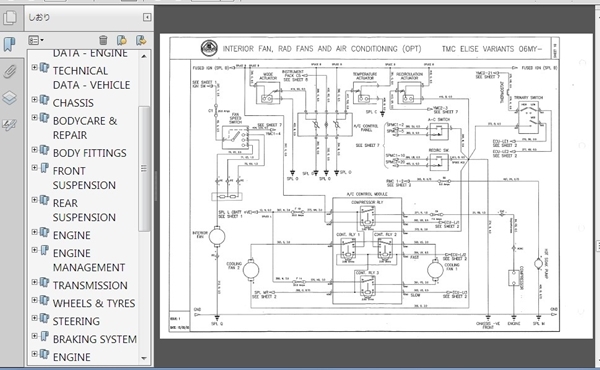Open the page thumbnails panel icon

click(10, 18)
